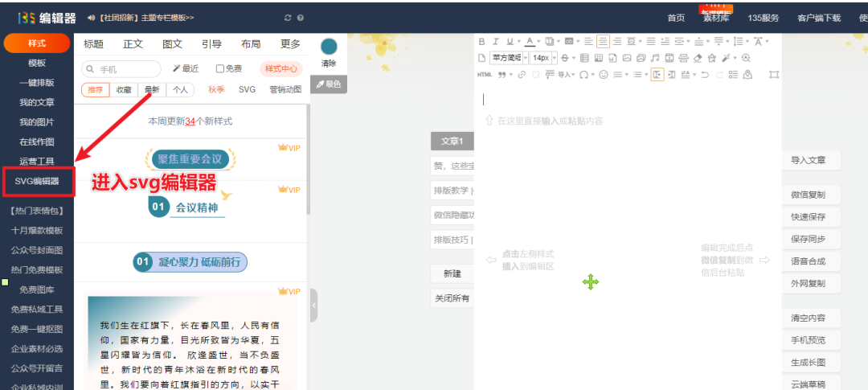868x390 pixels.
Task: Open help question mark icon in header
Action: (x=300, y=18)
